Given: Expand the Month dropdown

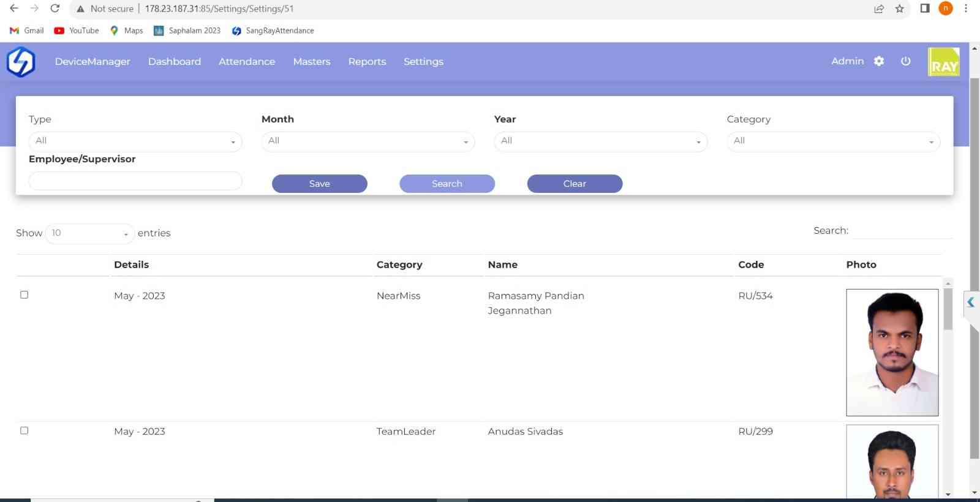Looking at the screenshot, I should (x=368, y=141).
